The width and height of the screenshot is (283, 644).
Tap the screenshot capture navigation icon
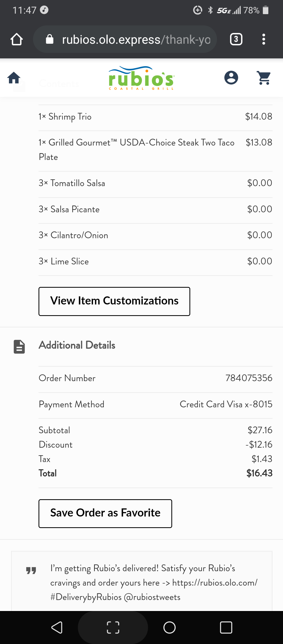pos(113,628)
